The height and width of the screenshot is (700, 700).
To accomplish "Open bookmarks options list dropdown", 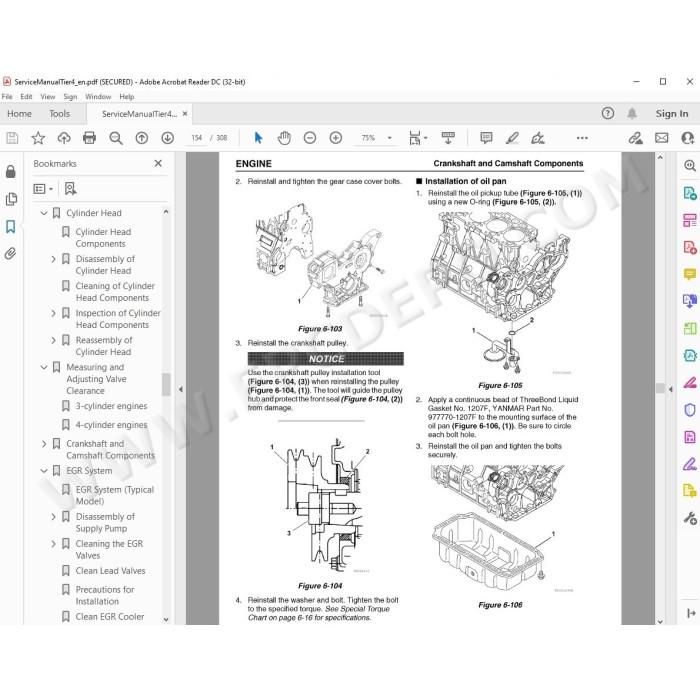I will (x=43, y=189).
